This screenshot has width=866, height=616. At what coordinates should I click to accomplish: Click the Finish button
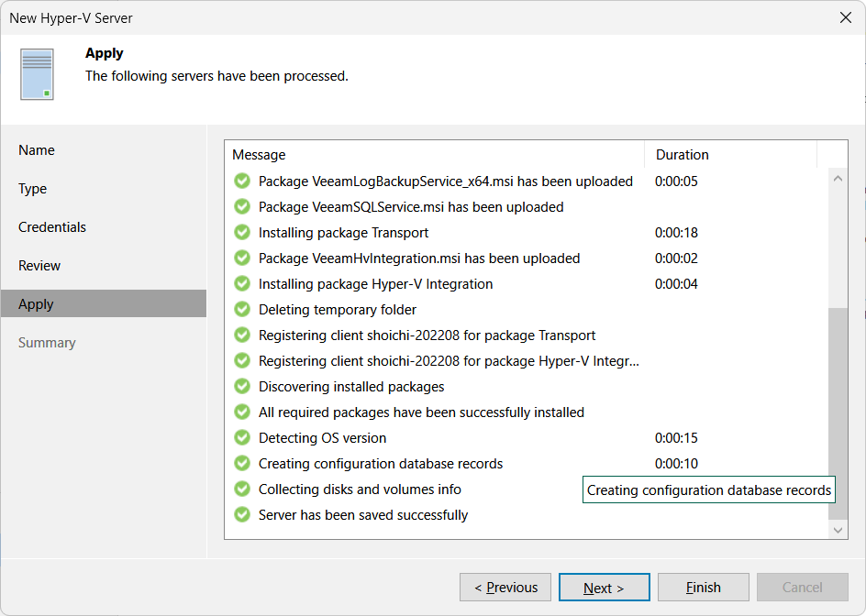pyautogui.click(x=703, y=588)
